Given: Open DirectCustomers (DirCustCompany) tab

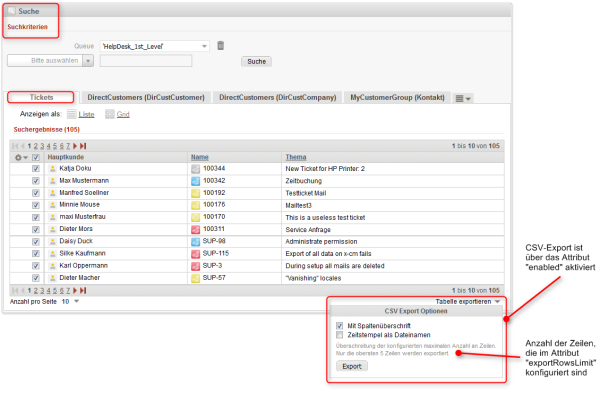Looking at the screenshot, I should click(x=277, y=97).
